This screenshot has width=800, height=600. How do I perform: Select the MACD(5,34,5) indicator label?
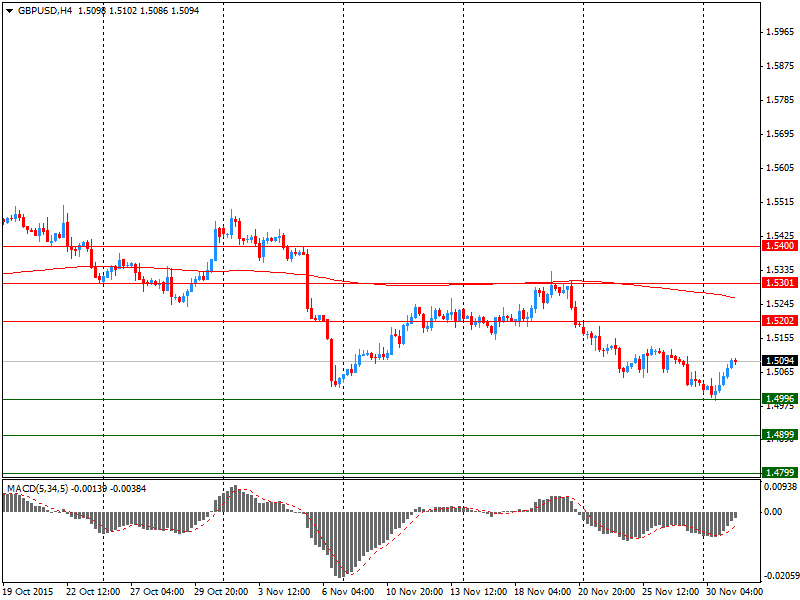point(37,489)
